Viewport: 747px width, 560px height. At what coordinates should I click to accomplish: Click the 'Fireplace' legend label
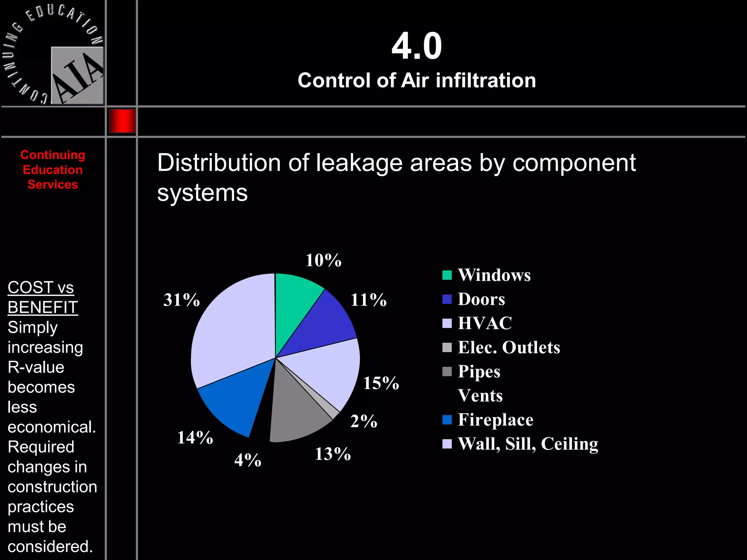tap(496, 420)
